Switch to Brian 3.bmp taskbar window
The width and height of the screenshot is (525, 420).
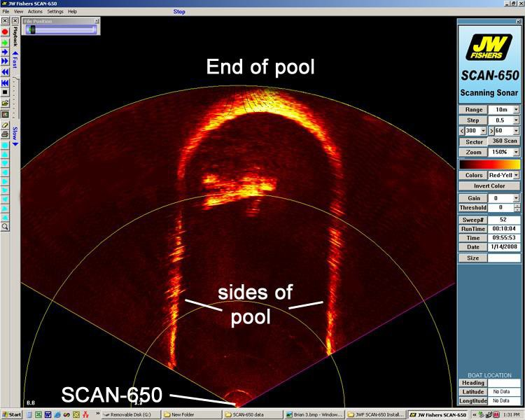314,414
